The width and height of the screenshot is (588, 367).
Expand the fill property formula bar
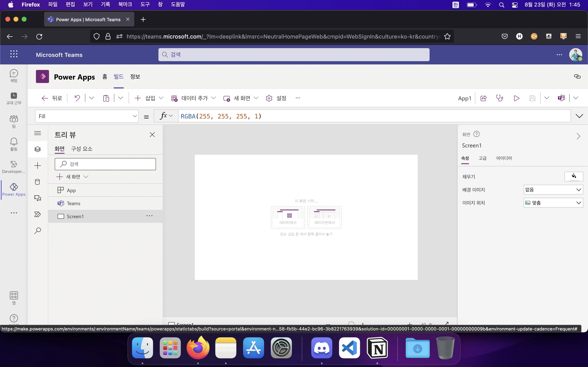[x=580, y=116]
